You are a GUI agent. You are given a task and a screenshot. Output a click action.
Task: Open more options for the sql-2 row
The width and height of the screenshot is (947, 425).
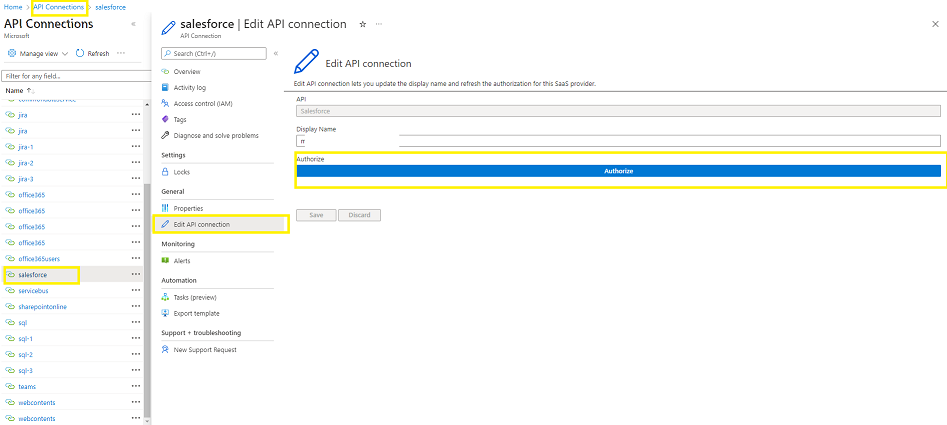click(135, 354)
